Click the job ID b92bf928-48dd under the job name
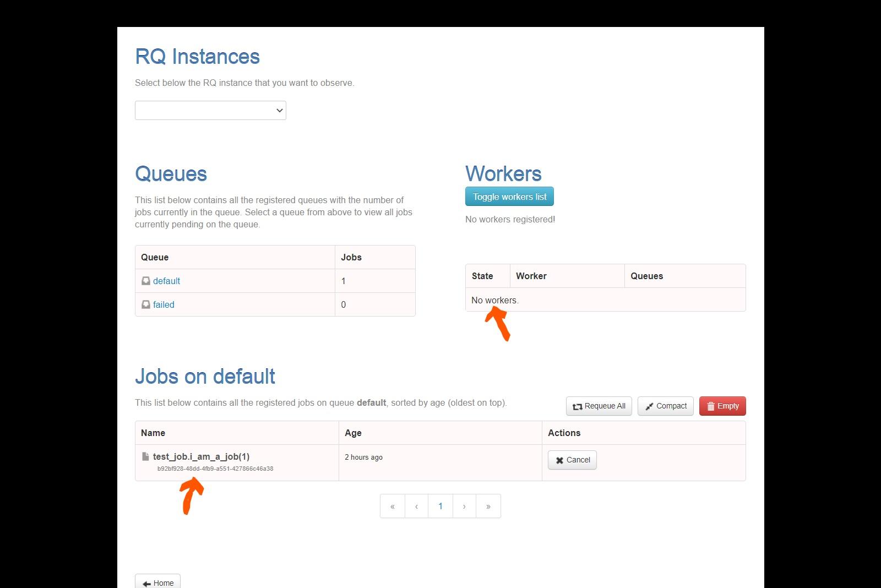Image resolution: width=881 pixels, height=588 pixels. pyautogui.click(x=215, y=469)
